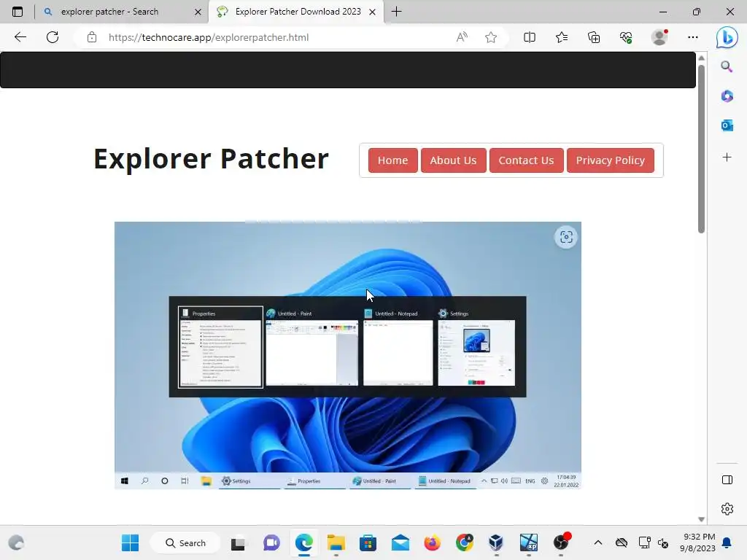Image resolution: width=747 pixels, height=560 pixels.
Task: Open the Windows Start menu
Action: point(130,542)
